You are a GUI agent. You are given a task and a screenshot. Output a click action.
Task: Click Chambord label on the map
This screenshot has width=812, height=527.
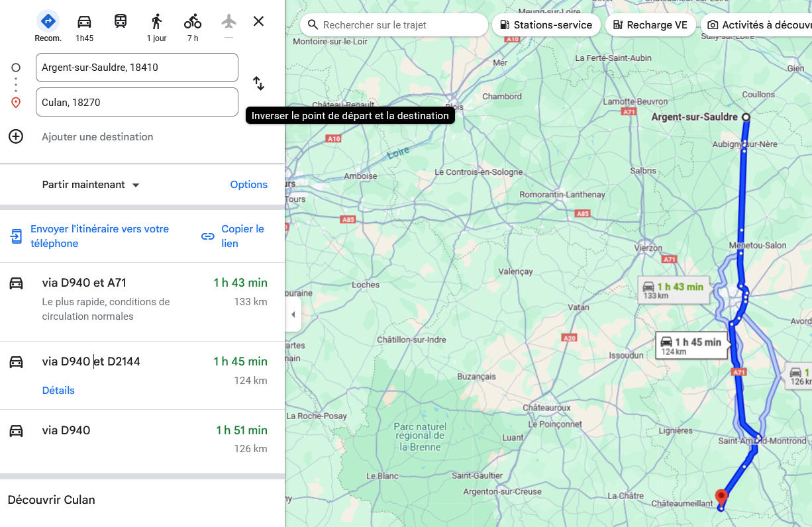pyautogui.click(x=502, y=96)
